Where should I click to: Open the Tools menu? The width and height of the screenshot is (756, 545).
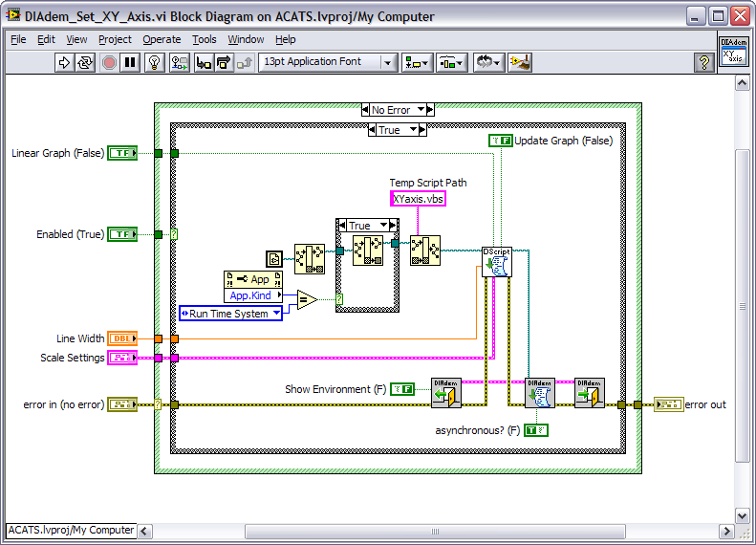coord(204,39)
